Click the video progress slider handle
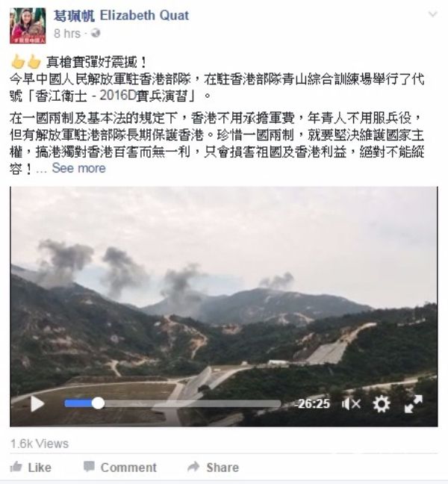 (98, 403)
